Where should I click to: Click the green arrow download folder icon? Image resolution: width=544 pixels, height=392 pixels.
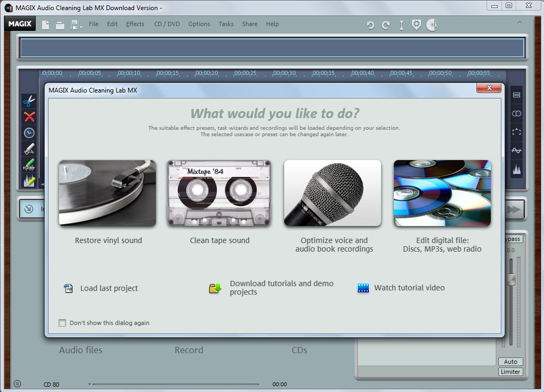click(x=215, y=288)
